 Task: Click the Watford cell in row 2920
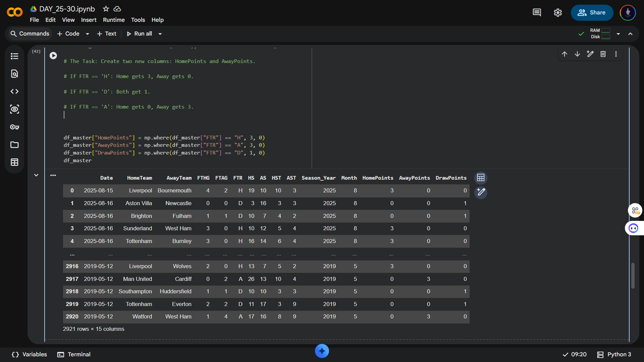142,316
